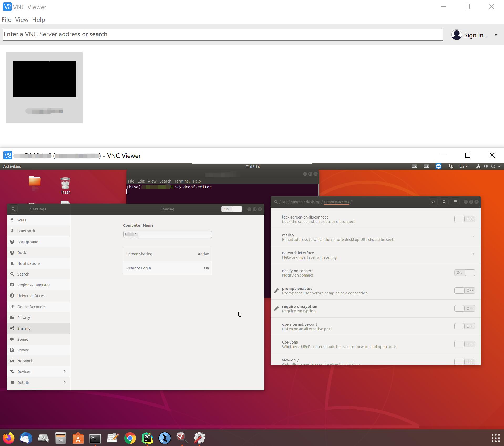Screen dimensions: 504x446
Task: Open the clock calendar dropdown
Action: pyautogui.click(x=253, y=167)
